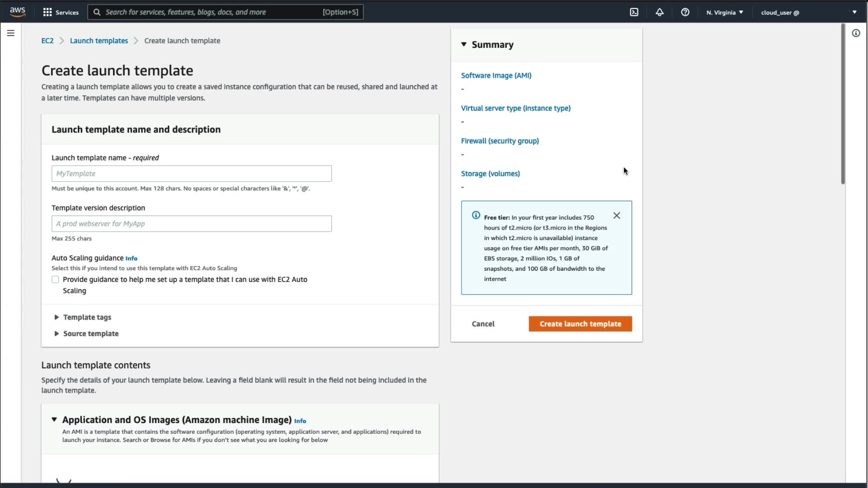Open the cloud_user account menu

coord(808,12)
